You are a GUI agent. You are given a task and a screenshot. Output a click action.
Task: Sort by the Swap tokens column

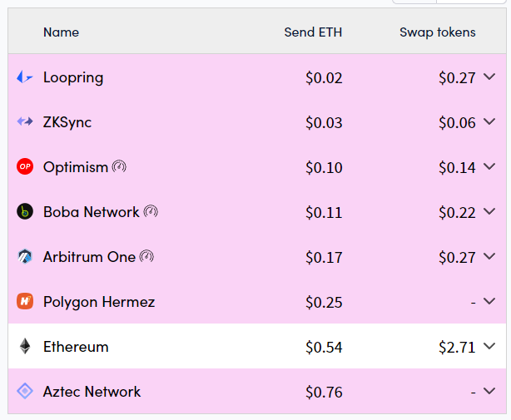437,32
